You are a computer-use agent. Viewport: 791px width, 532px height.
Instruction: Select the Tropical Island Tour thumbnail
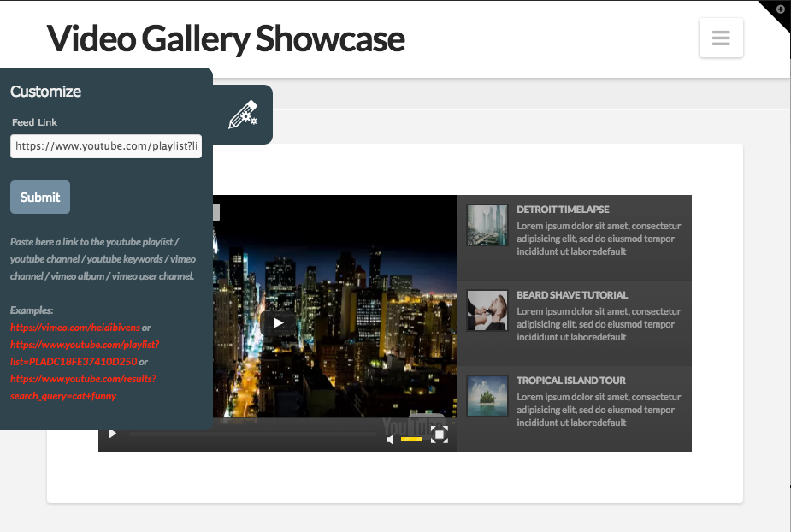coord(487,397)
